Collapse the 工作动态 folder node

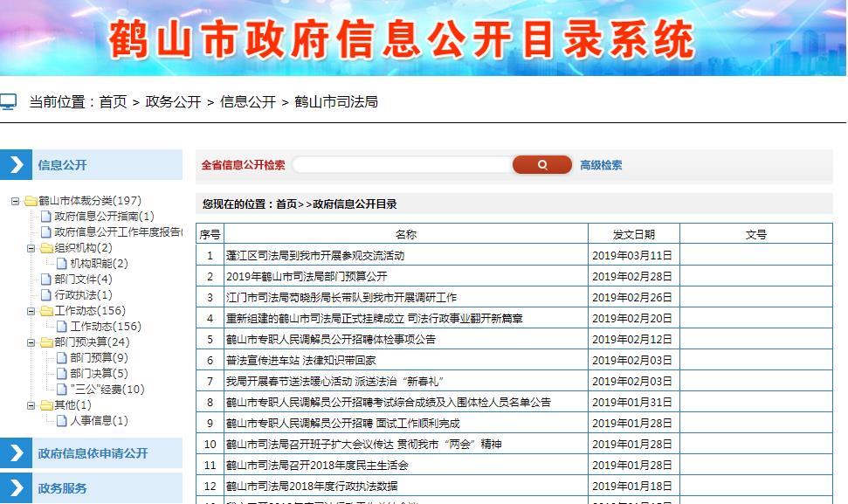(31, 311)
